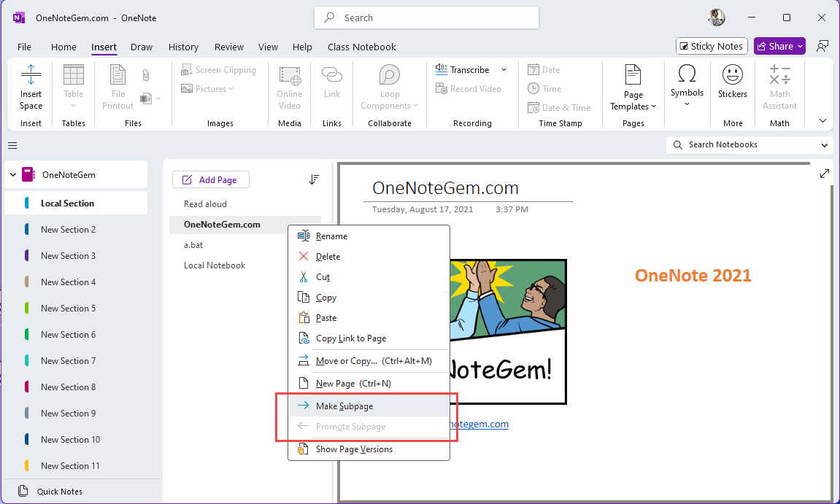
Task: Open the Page Templates icon
Action: 633,75
